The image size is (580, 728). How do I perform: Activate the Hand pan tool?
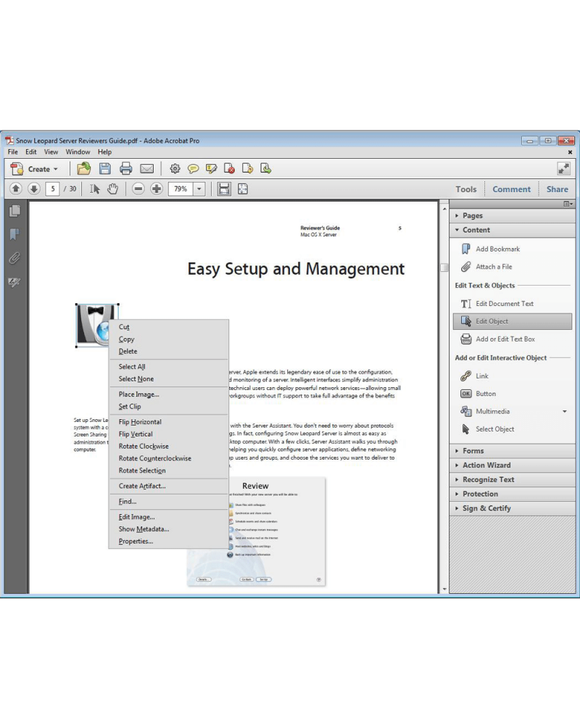pos(112,189)
